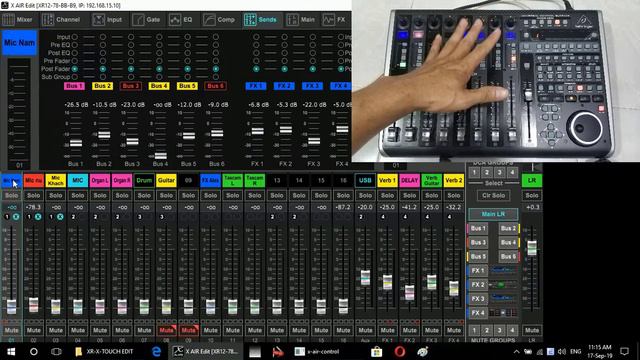
Task: Open the Input tab
Action: pyautogui.click(x=108, y=20)
